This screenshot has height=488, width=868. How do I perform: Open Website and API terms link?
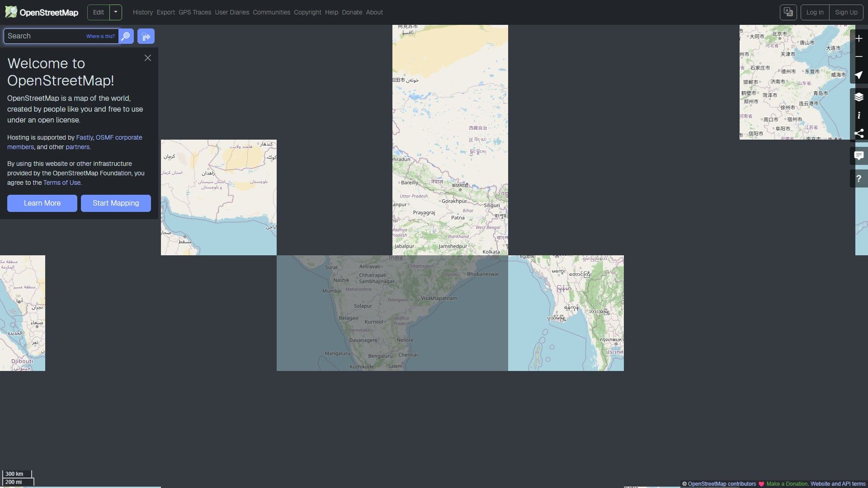pyautogui.click(x=838, y=484)
